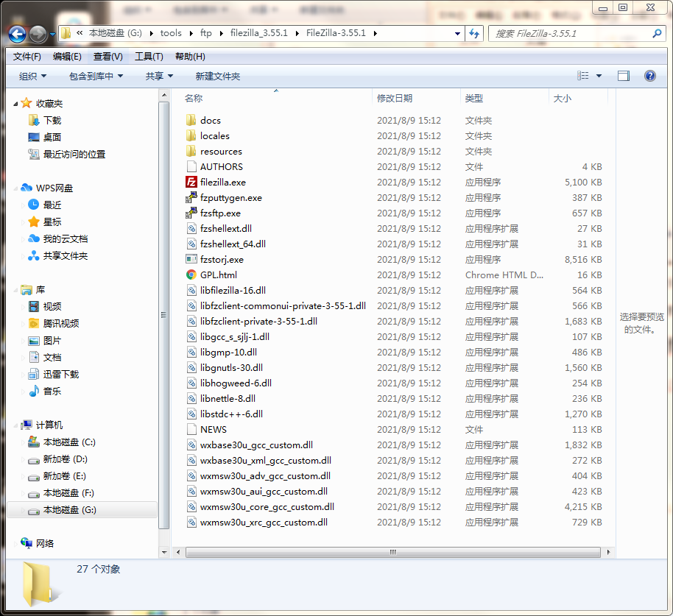The image size is (673, 616).
Task: Open the 编辑(E) menu
Action: pos(67,57)
